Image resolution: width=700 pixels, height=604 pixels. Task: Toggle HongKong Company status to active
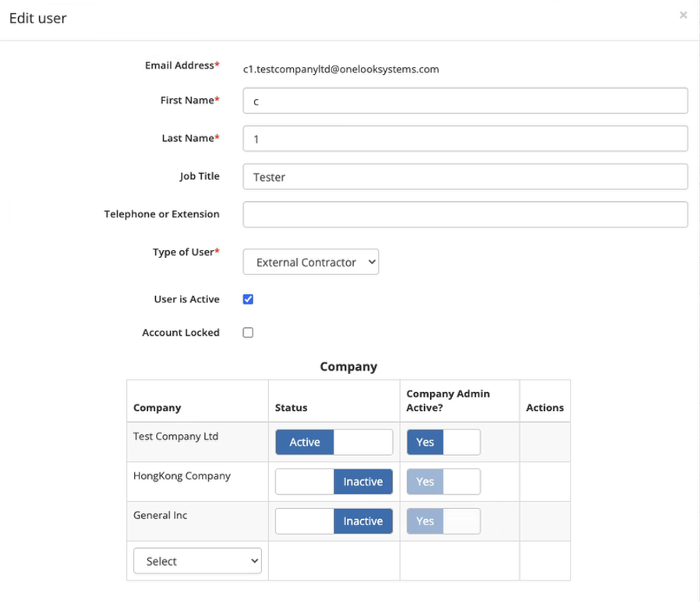pos(334,482)
